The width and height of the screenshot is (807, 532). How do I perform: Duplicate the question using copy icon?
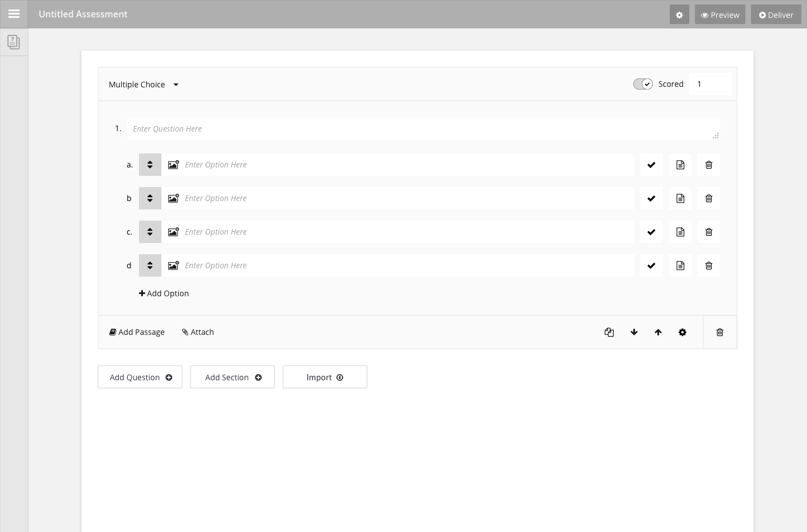click(609, 332)
